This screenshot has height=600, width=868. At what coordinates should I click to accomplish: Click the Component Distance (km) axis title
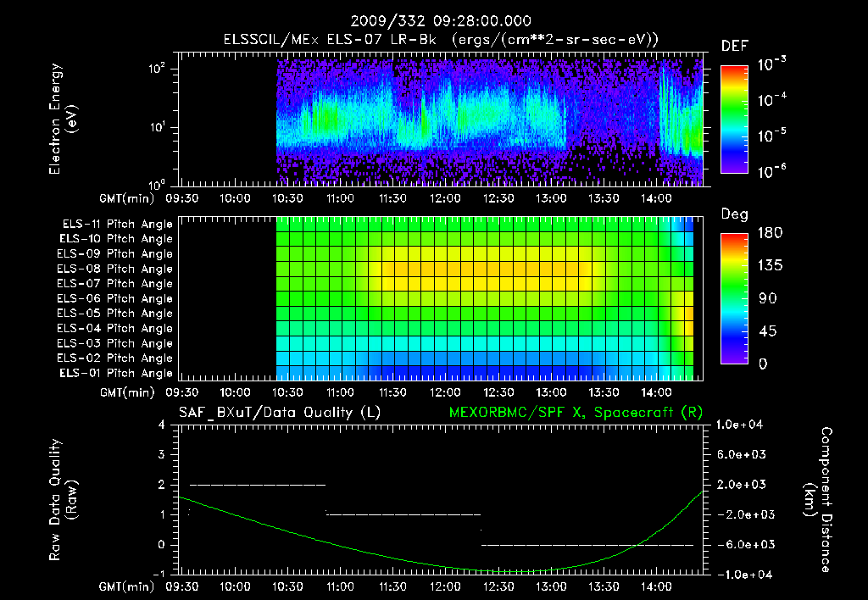(818, 500)
